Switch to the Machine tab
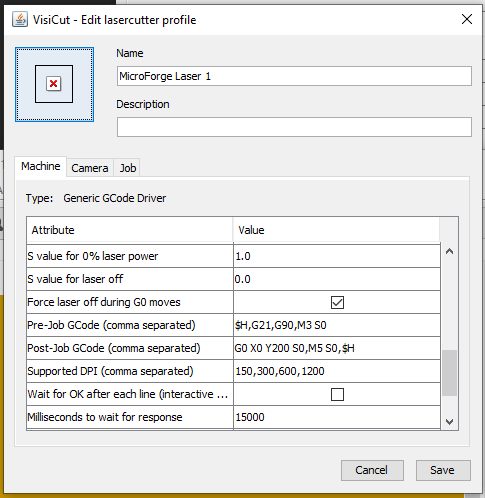 [x=41, y=166]
